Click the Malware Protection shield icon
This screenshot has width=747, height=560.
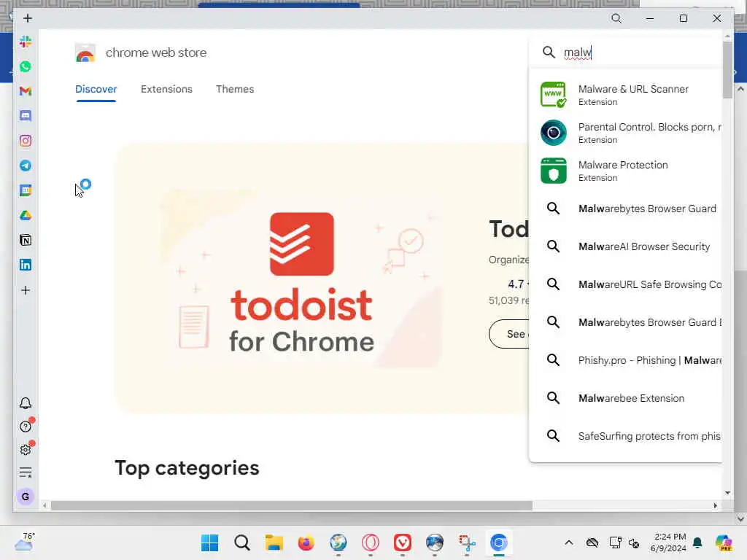pyautogui.click(x=553, y=171)
